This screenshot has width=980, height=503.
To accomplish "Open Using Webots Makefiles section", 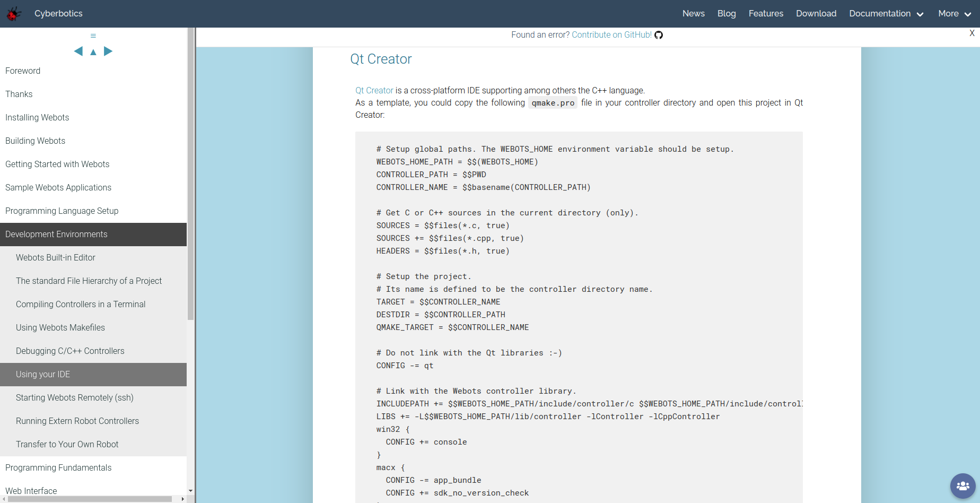I will point(93,328).
